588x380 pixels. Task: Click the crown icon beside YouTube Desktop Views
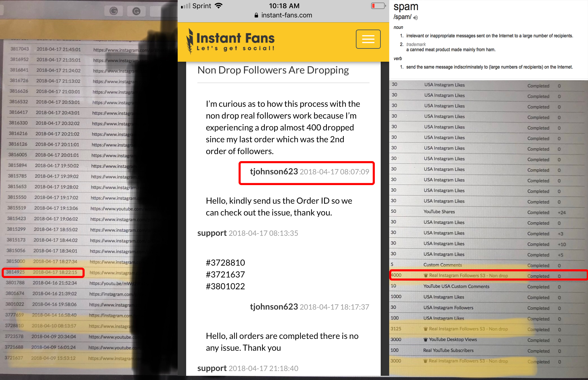pos(426,339)
